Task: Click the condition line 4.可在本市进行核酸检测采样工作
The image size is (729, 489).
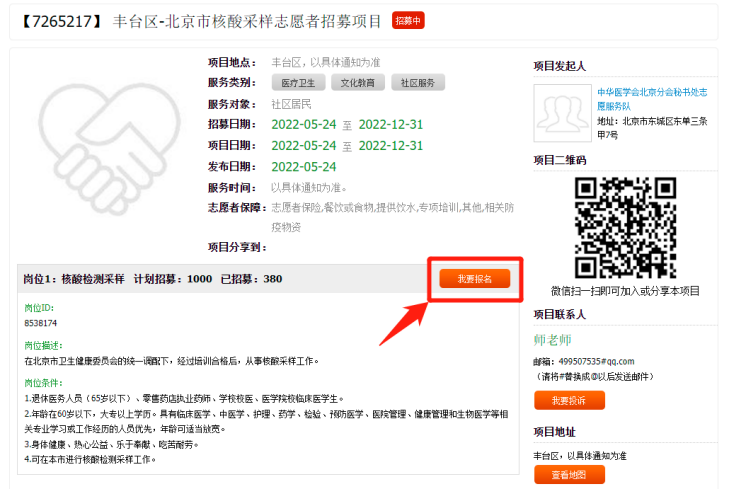Action: 90,460
